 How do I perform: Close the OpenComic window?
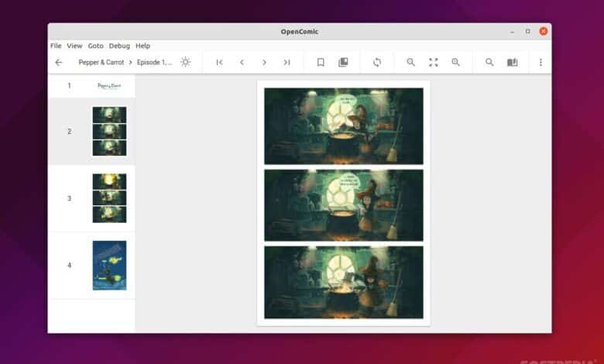(x=544, y=32)
